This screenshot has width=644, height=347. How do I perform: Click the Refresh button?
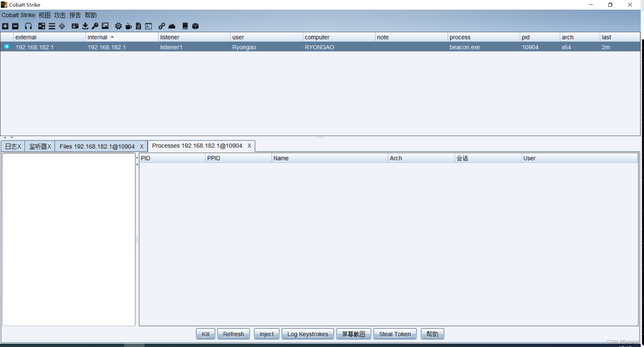(234, 334)
